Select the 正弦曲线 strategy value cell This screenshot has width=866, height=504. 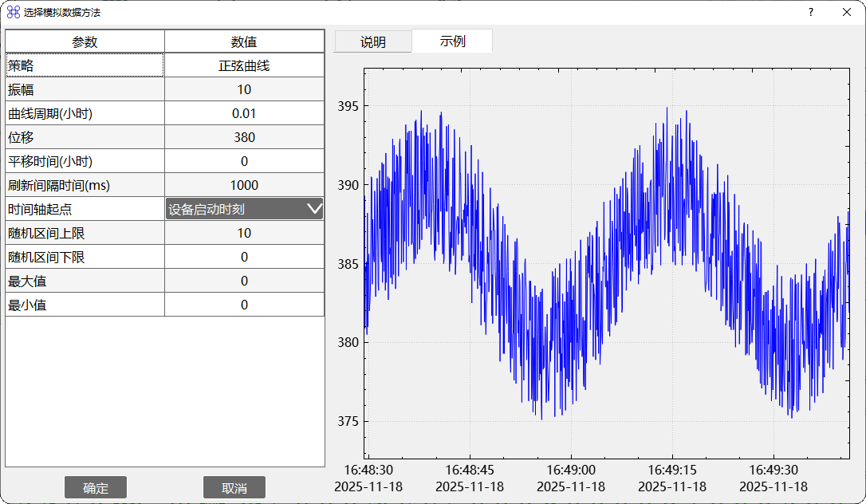click(x=244, y=65)
